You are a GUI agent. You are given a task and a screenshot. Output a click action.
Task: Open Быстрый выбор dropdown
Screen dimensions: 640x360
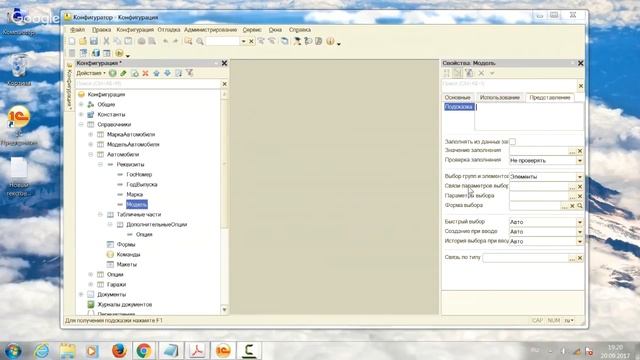pyautogui.click(x=580, y=222)
